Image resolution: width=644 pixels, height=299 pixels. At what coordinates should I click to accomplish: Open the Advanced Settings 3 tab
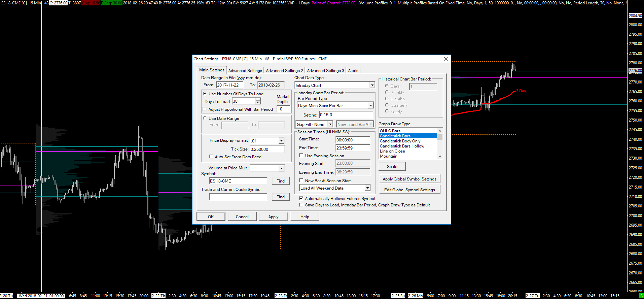tap(325, 71)
